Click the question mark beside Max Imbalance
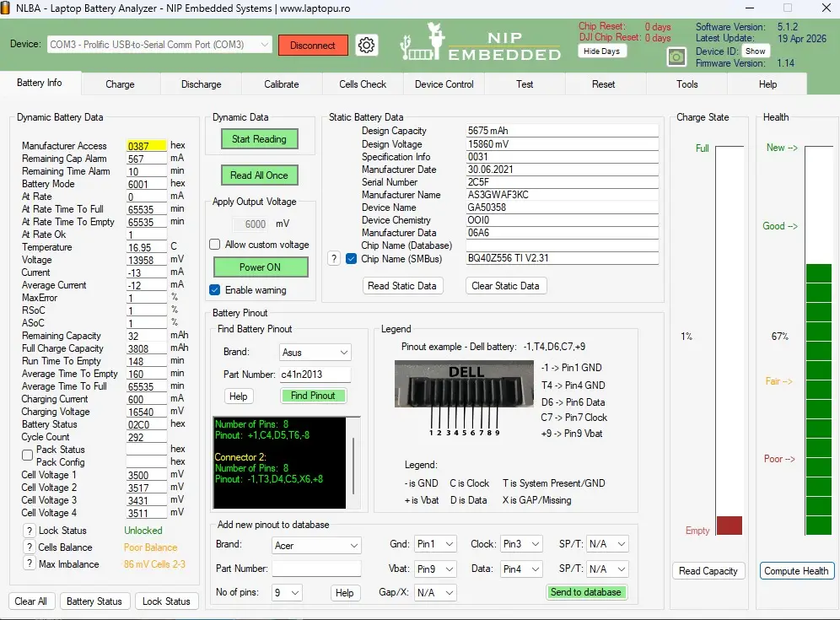 coord(30,563)
